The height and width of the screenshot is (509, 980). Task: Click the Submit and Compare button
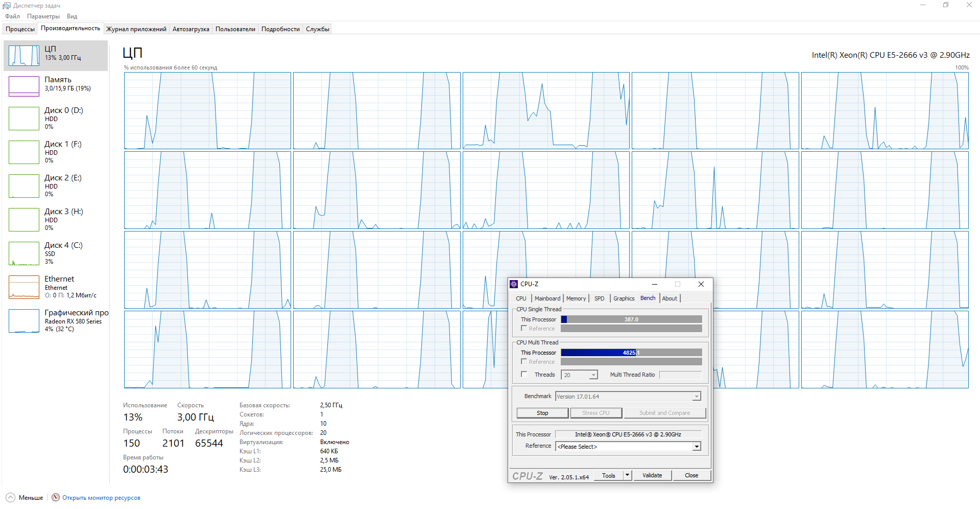[x=664, y=413]
